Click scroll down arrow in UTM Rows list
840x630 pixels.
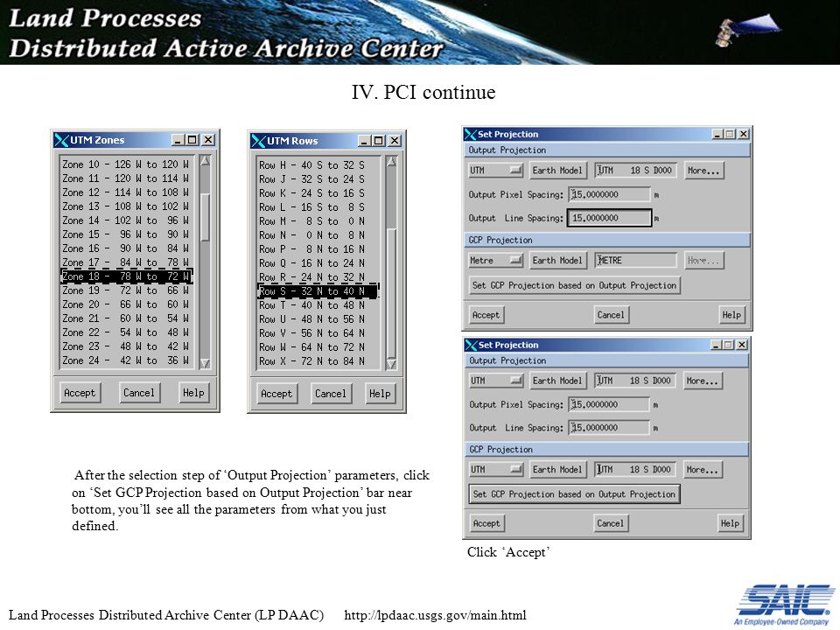(x=391, y=364)
